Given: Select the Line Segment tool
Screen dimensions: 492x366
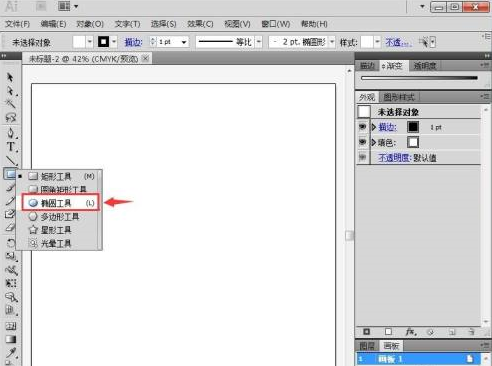Looking at the screenshot, I should point(10,160).
